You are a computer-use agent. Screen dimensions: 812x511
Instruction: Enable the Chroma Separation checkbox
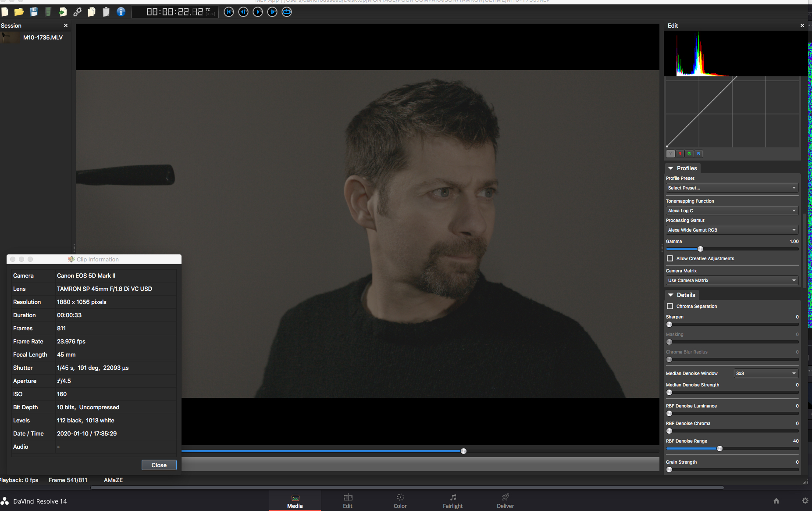pos(670,306)
